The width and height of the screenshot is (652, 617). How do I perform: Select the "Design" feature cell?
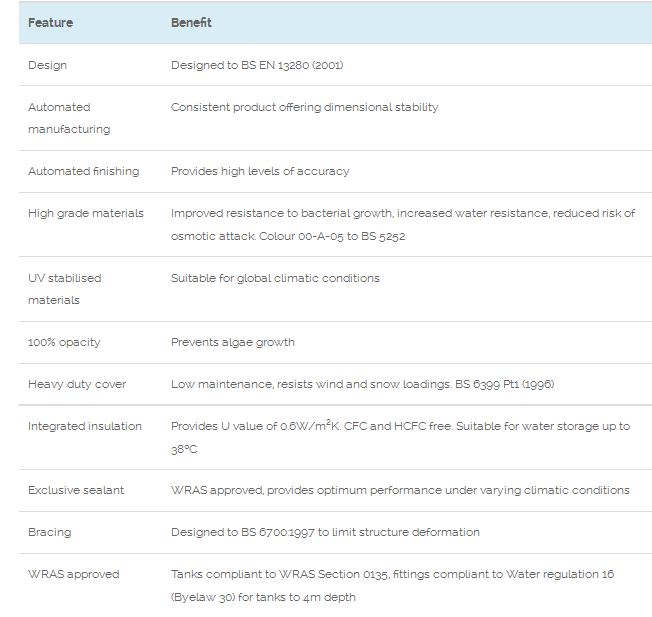(x=48, y=65)
